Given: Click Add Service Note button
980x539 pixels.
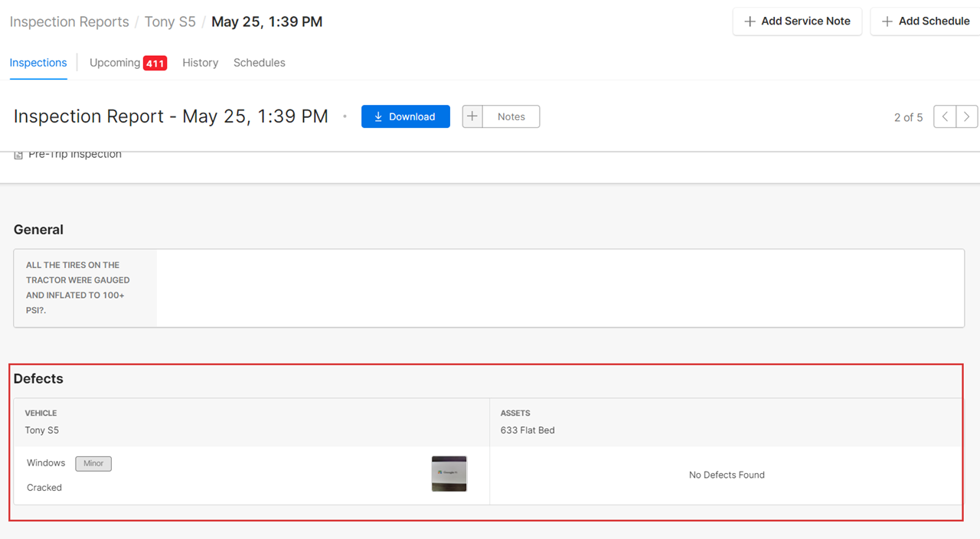Looking at the screenshot, I should point(797,21).
